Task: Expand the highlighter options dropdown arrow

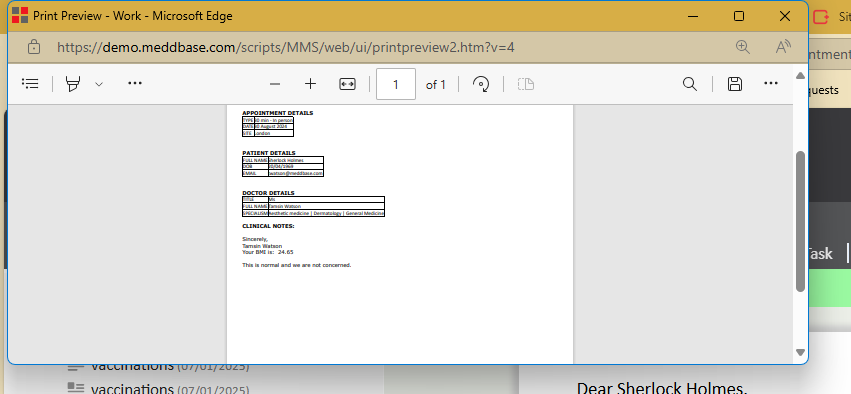Action: tap(99, 84)
